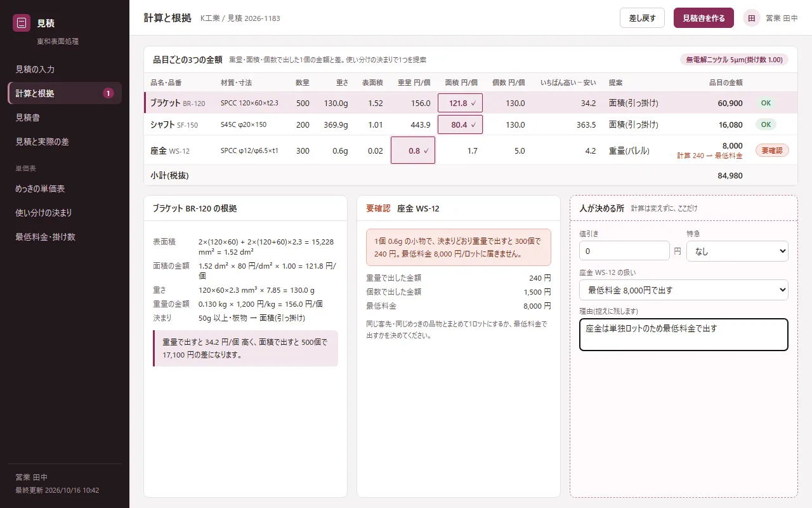Click the OK badge on ブラケット row

(766, 104)
